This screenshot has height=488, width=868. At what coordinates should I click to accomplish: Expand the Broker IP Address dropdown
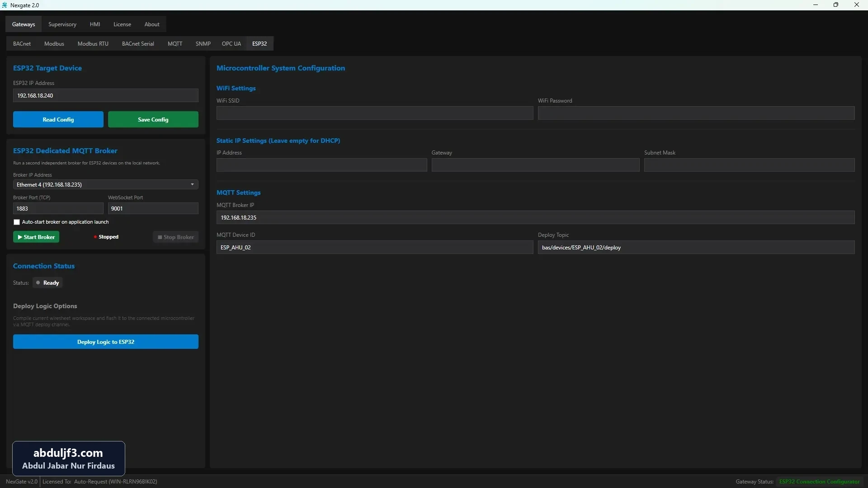(x=106, y=185)
